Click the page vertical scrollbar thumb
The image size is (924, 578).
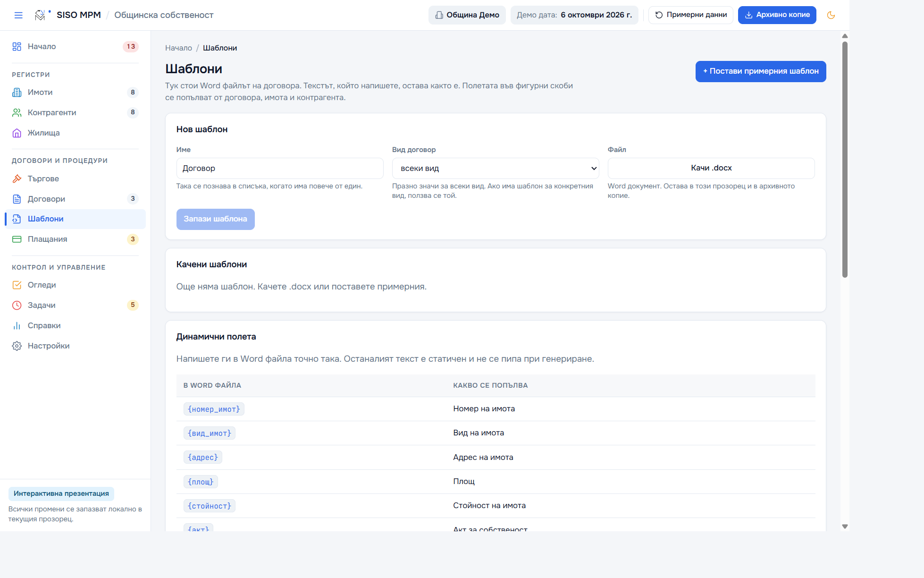(845, 159)
